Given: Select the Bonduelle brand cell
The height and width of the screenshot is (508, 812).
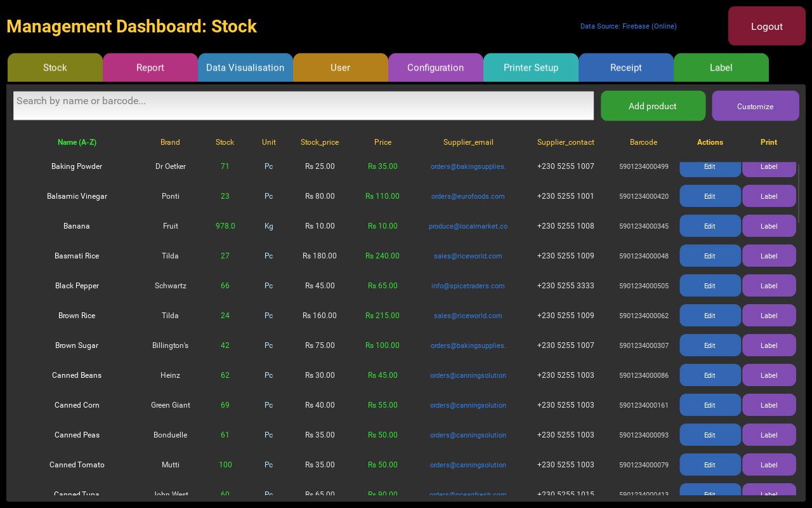Looking at the screenshot, I should pos(170,435).
